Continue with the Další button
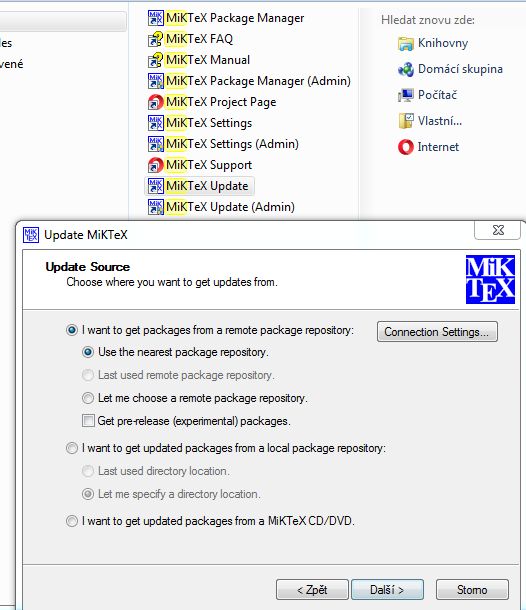The width and height of the screenshot is (526, 610). pyautogui.click(x=387, y=590)
